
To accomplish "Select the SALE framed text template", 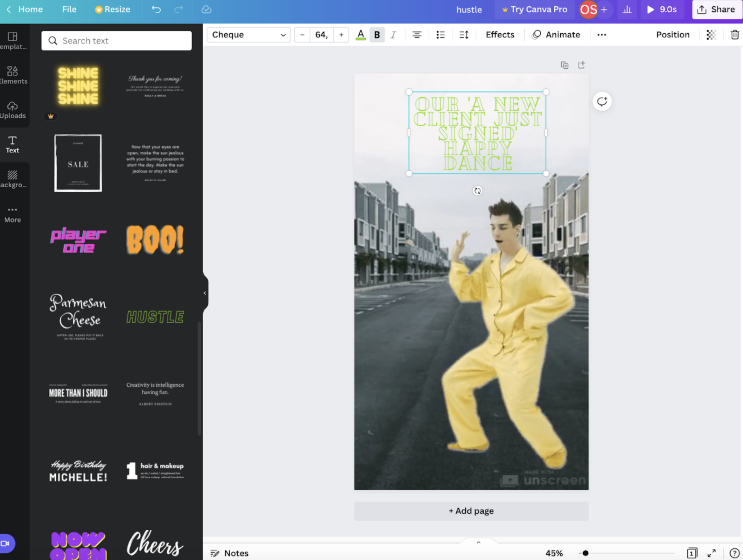I will click(x=78, y=163).
